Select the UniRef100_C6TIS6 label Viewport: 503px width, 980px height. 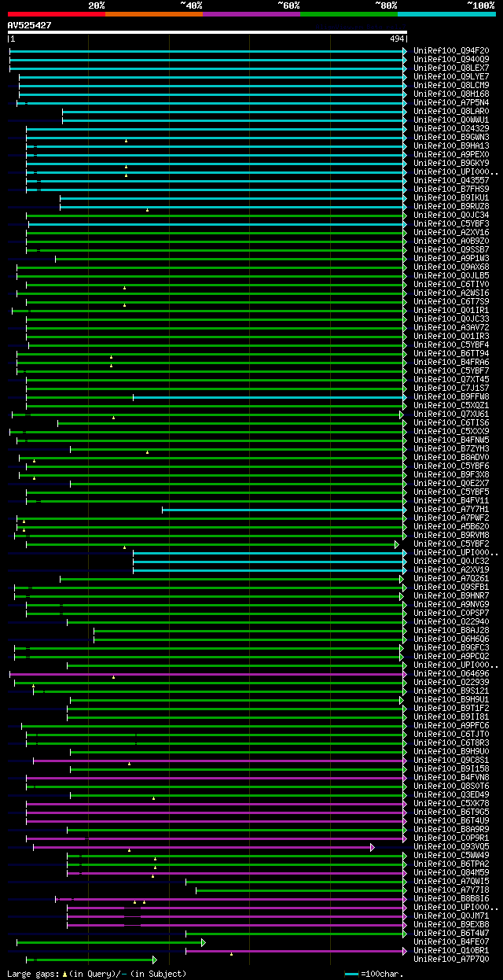(x=451, y=422)
